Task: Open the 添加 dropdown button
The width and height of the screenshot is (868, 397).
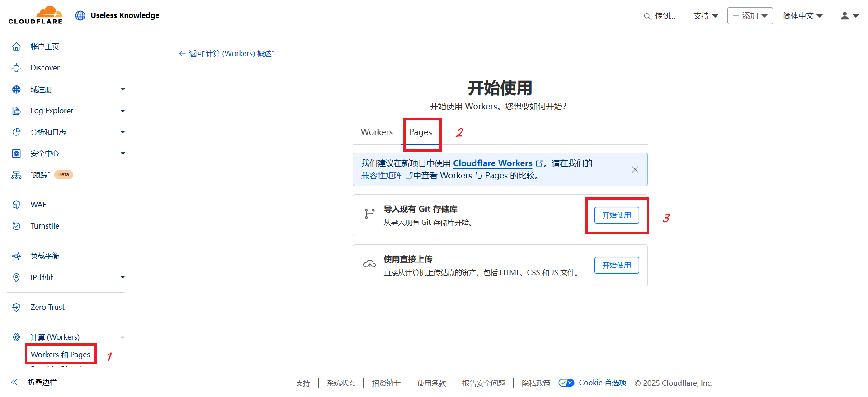Action: [750, 16]
